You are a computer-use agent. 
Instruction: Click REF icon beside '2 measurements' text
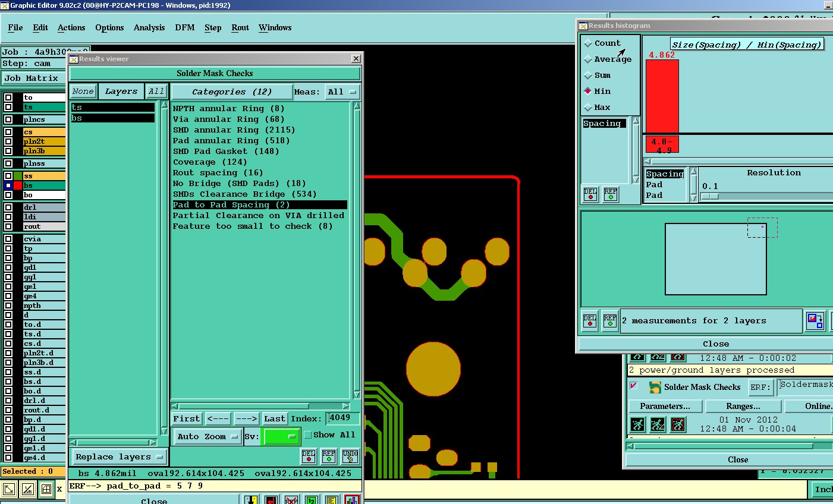tap(610, 321)
